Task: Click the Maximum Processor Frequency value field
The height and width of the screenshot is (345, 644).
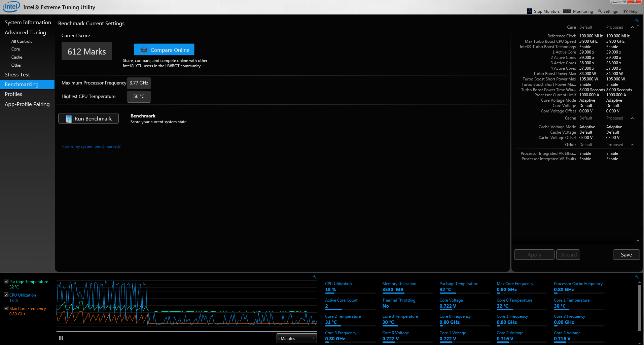Action: (x=139, y=83)
